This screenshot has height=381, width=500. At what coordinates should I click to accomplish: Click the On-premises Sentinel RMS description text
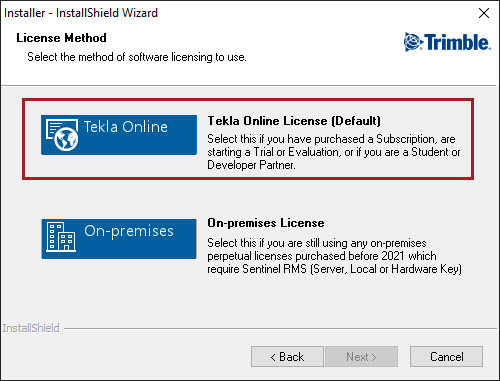tap(335, 256)
